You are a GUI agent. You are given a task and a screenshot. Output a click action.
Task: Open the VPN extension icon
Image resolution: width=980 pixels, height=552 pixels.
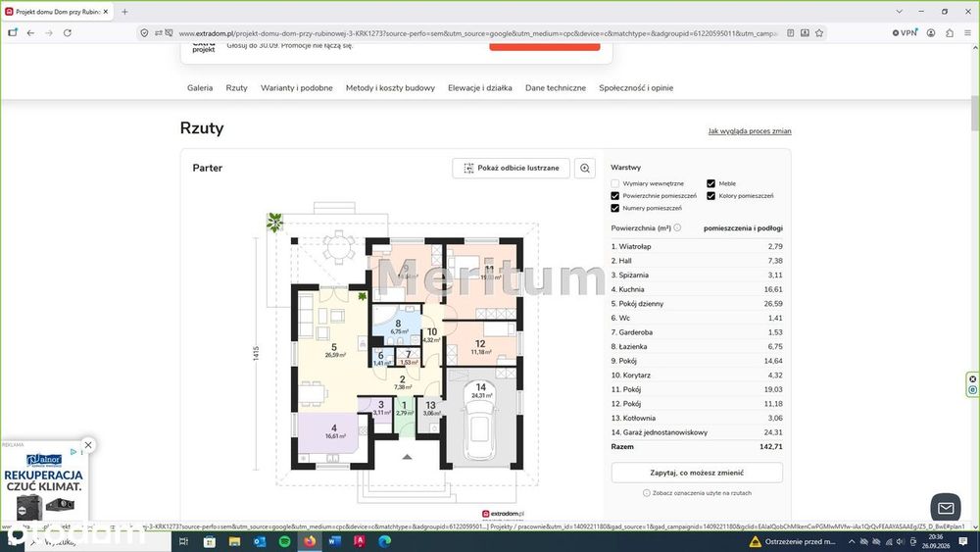[x=905, y=32]
